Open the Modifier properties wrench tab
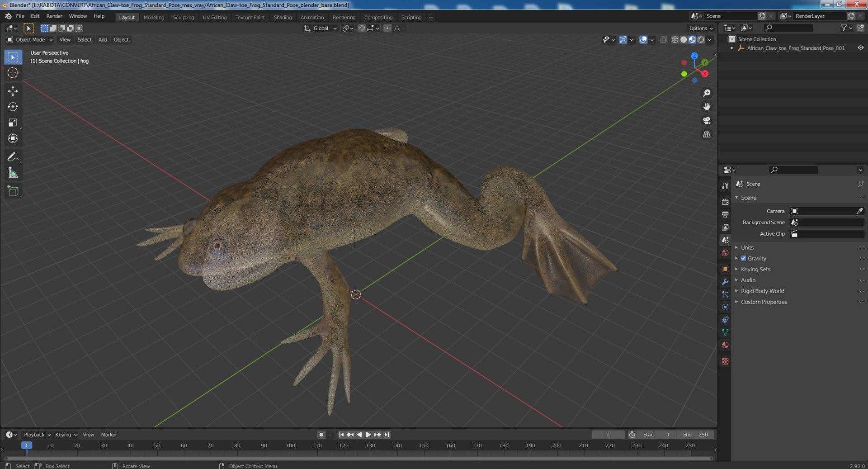The width and height of the screenshot is (868, 469). [x=725, y=281]
